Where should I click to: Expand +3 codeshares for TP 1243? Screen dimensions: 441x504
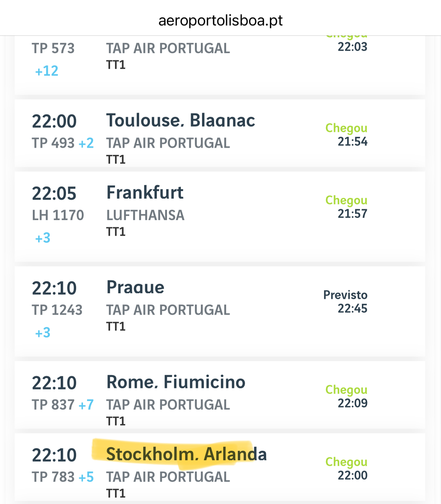(43, 333)
